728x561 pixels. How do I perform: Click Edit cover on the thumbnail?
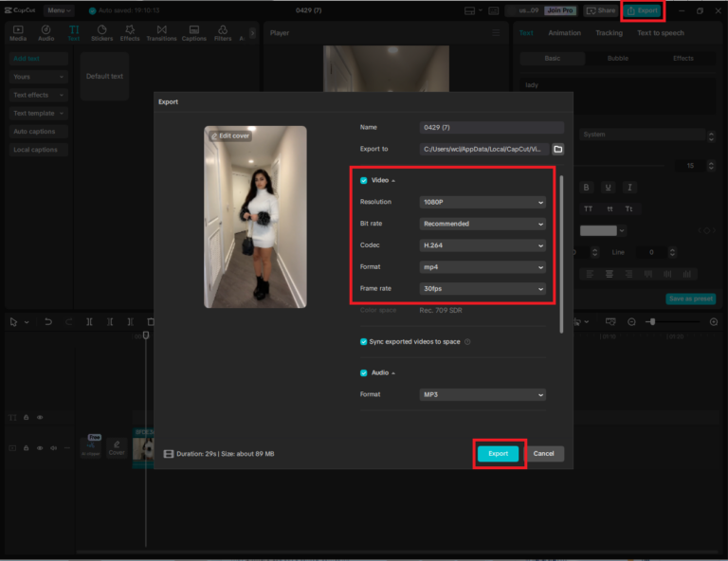(230, 136)
